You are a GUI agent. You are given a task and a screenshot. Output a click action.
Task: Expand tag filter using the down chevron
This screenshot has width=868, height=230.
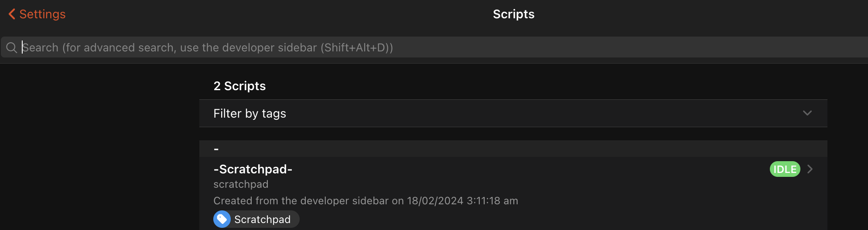click(x=807, y=113)
